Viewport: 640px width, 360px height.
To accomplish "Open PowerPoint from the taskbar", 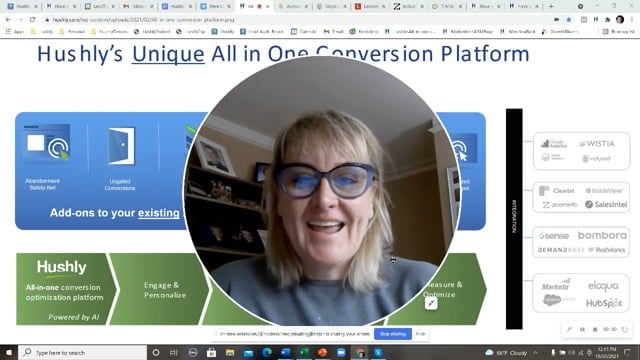I will coord(322,352).
